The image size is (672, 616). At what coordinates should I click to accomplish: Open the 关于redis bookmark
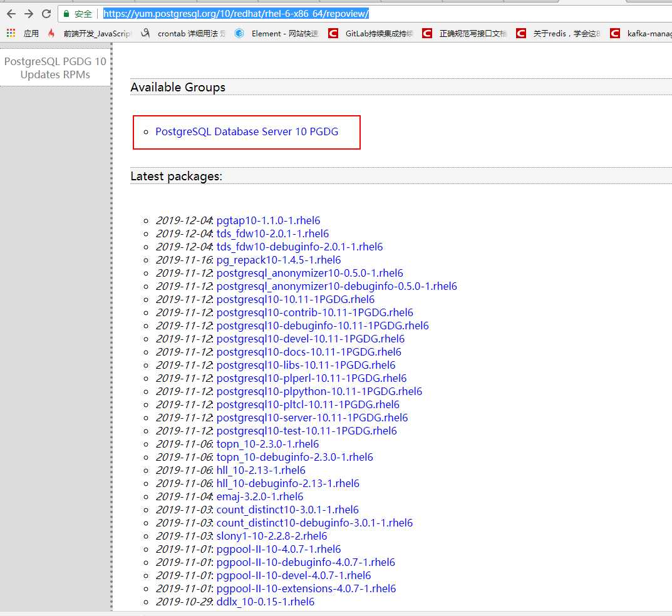point(567,33)
